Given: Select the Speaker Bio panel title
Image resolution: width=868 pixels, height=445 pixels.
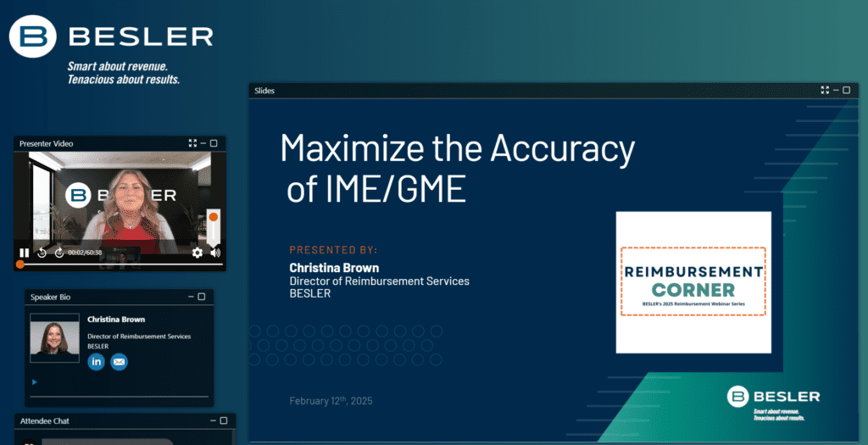Looking at the screenshot, I should (x=50, y=298).
